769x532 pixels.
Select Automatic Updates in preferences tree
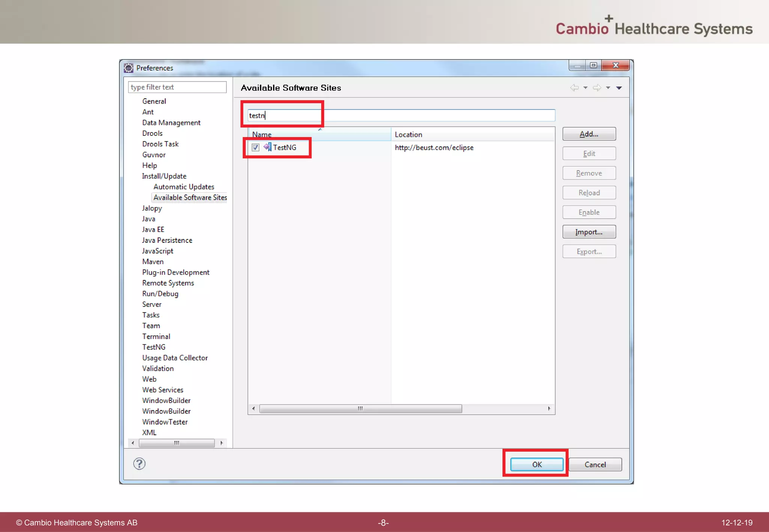tap(184, 187)
